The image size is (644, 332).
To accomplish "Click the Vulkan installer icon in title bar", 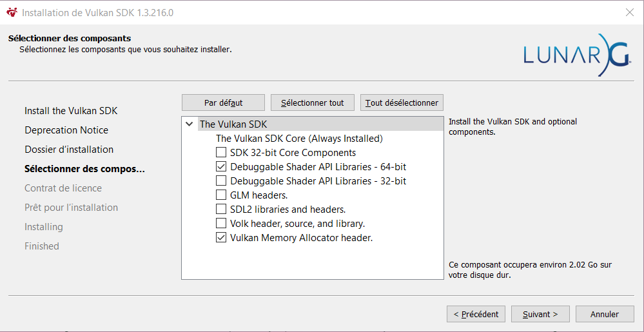I will click(x=12, y=12).
